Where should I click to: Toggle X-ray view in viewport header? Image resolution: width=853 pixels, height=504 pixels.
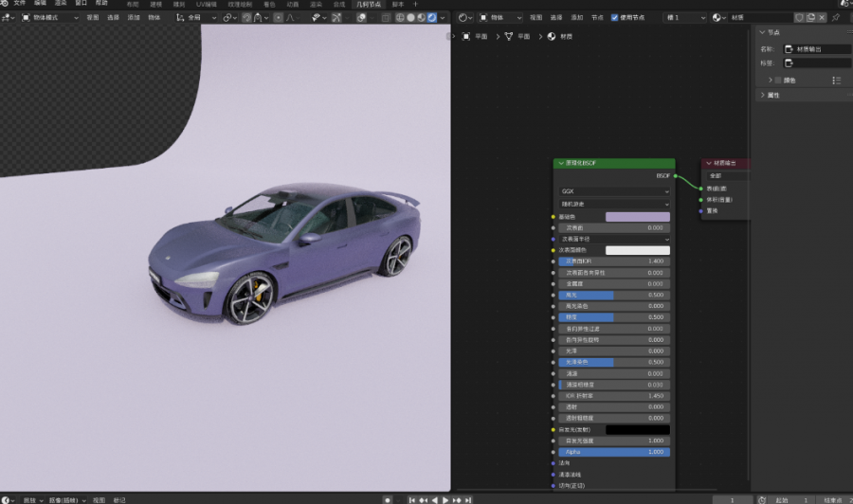click(x=385, y=17)
